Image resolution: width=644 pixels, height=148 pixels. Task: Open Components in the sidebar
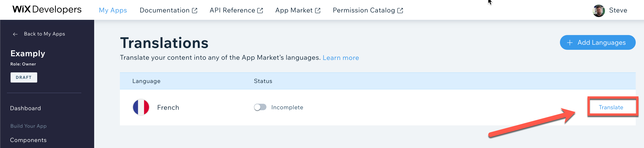pos(28,140)
